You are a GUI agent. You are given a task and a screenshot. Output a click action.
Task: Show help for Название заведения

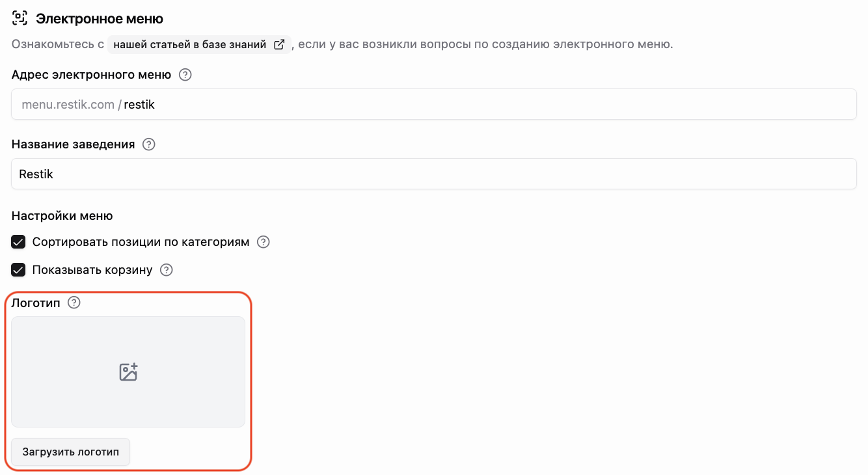(x=149, y=144)
